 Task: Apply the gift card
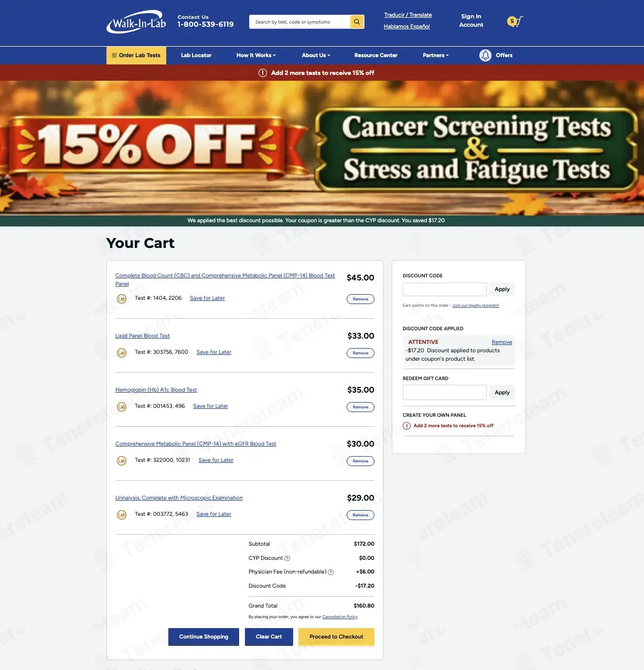coord(502,392)
